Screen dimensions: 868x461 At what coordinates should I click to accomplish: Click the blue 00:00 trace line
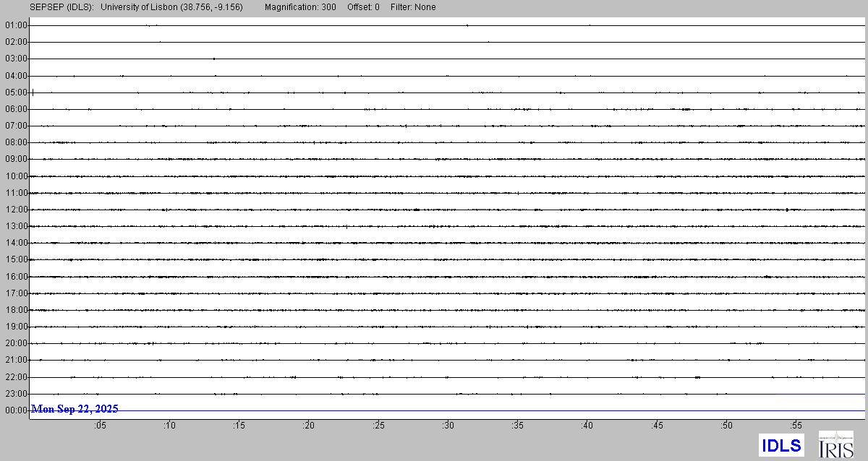[506, 410]
